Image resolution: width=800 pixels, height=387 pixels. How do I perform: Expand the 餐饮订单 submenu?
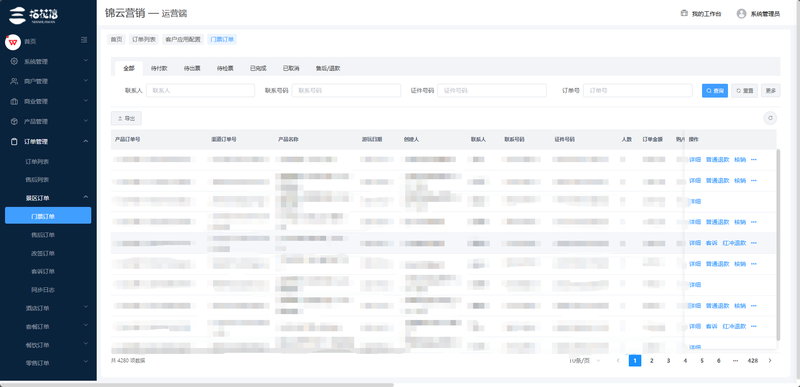48,345
